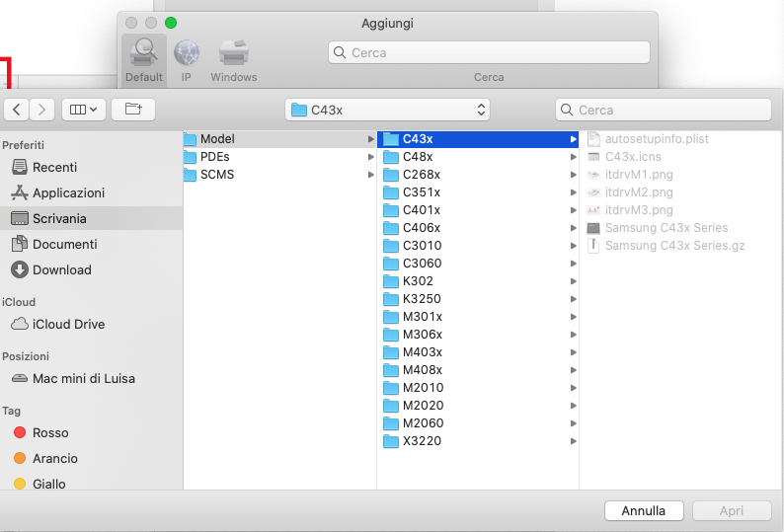The image size is (784, 532).
Task: Open the C43x path popup menu
Action: pos(387,110)
